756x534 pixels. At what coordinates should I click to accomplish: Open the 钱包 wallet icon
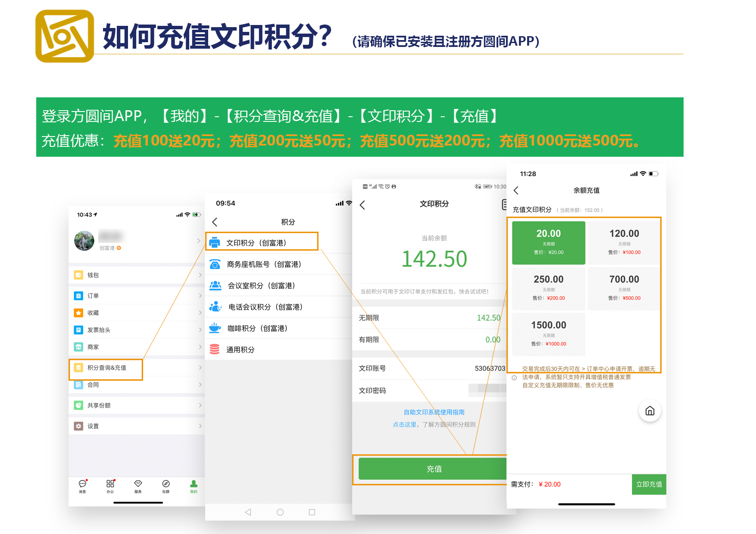pos(78,275)
